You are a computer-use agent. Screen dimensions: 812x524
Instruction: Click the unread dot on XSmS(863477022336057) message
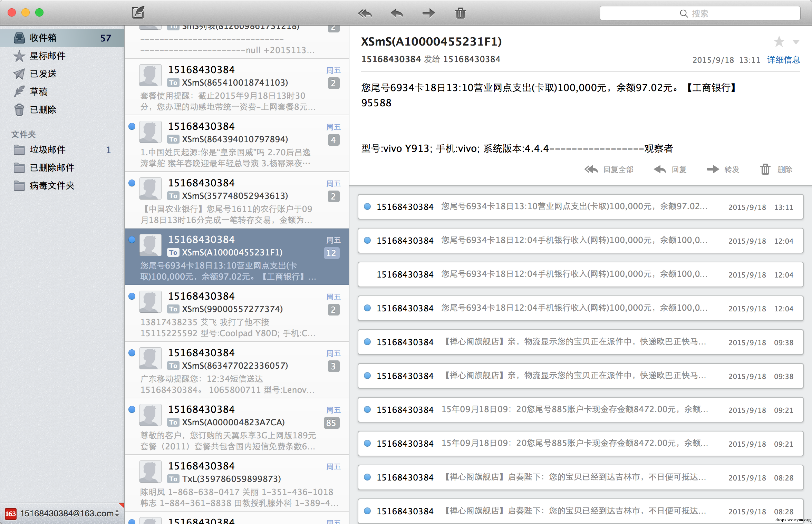(x=132, y=353)
